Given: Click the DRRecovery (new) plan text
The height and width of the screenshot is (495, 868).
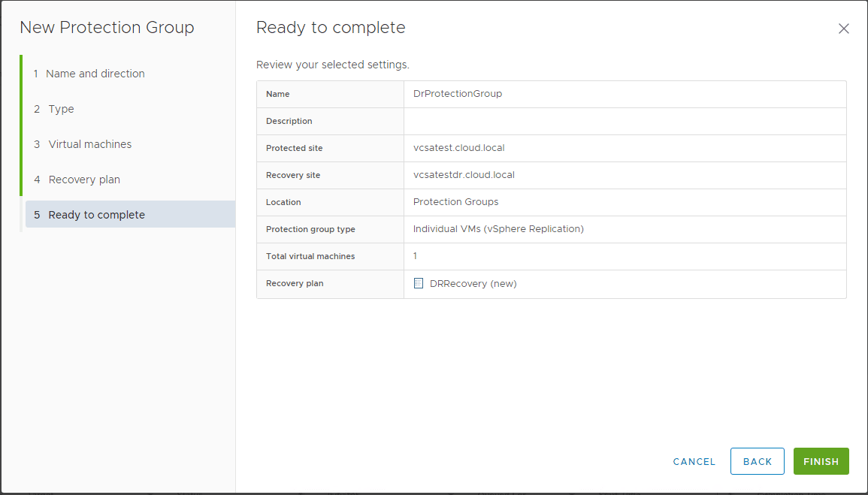Looking at the screenshot, I should coord(473,284).
